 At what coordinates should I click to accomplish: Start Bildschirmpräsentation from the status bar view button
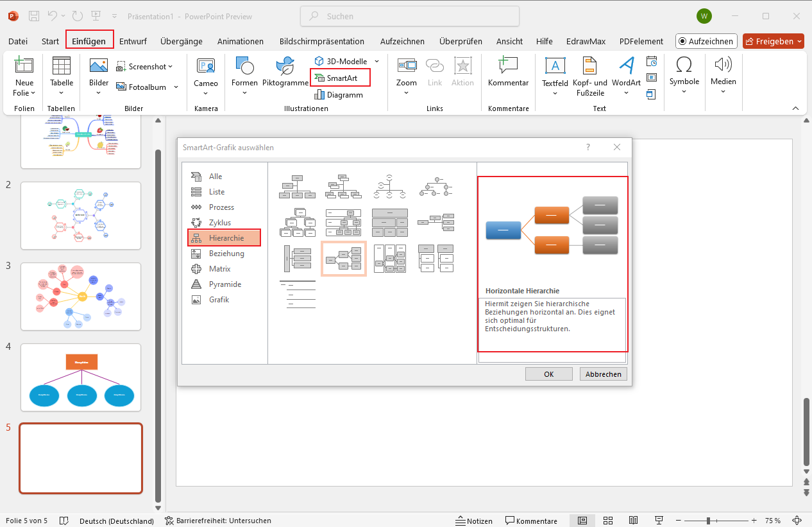(x=659, y=521)
